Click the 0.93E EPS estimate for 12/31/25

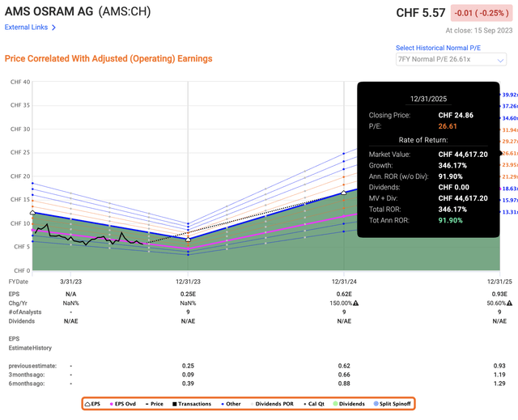499,294
